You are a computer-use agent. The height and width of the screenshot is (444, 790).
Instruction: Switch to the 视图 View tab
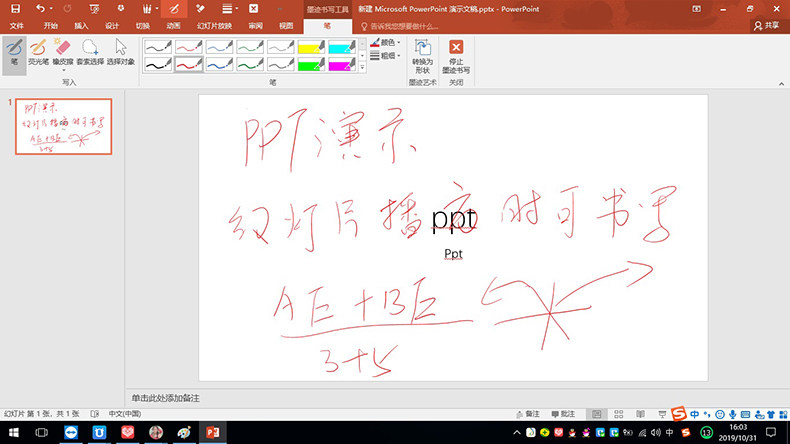click(x=286, y=26)
